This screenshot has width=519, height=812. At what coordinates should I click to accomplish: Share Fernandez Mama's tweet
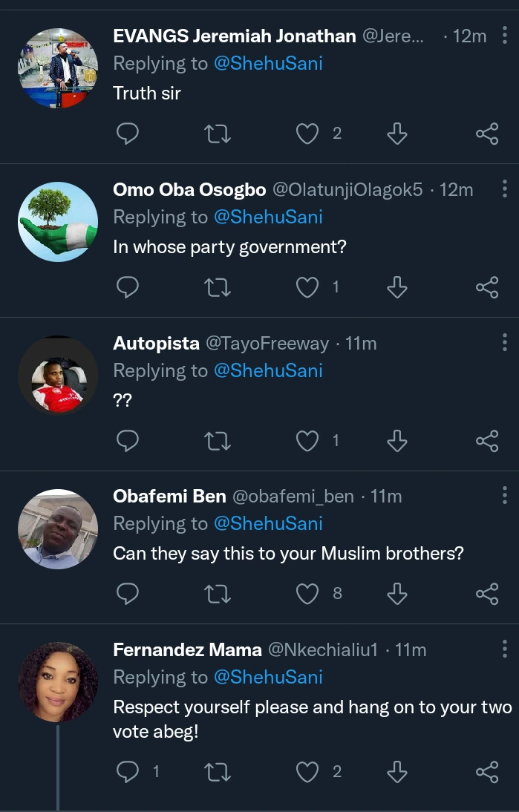coord(486,773)
